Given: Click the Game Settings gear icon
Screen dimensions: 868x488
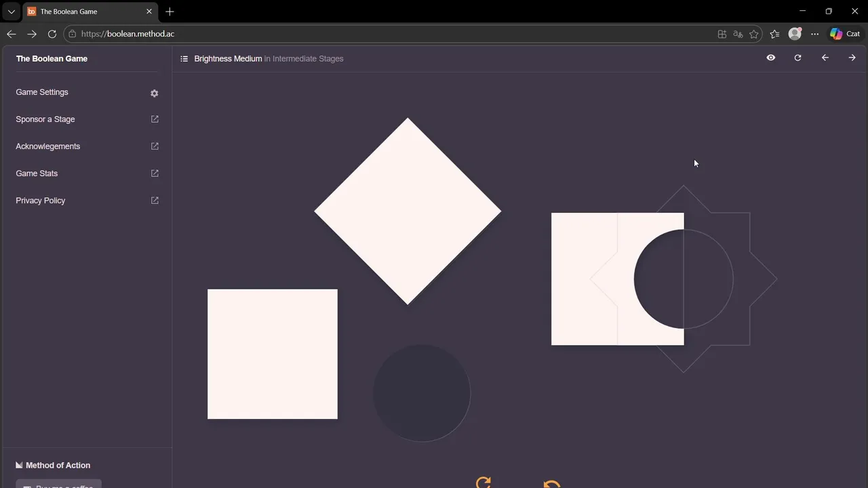Looking at the screenshot, I should tap(155, 93).
